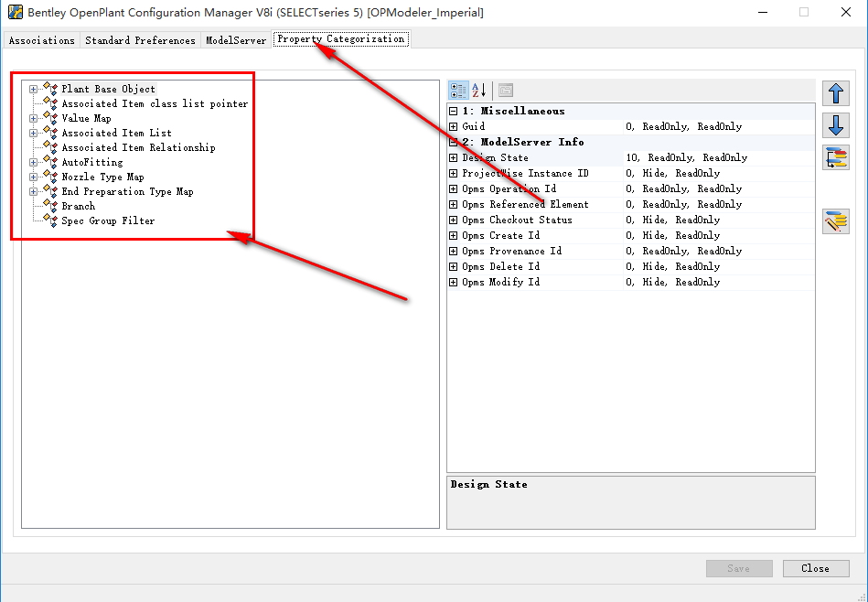Collapse the 1: Miscellaneous category
This screenshot has width=868, height=602.
[x=454, y=112]
